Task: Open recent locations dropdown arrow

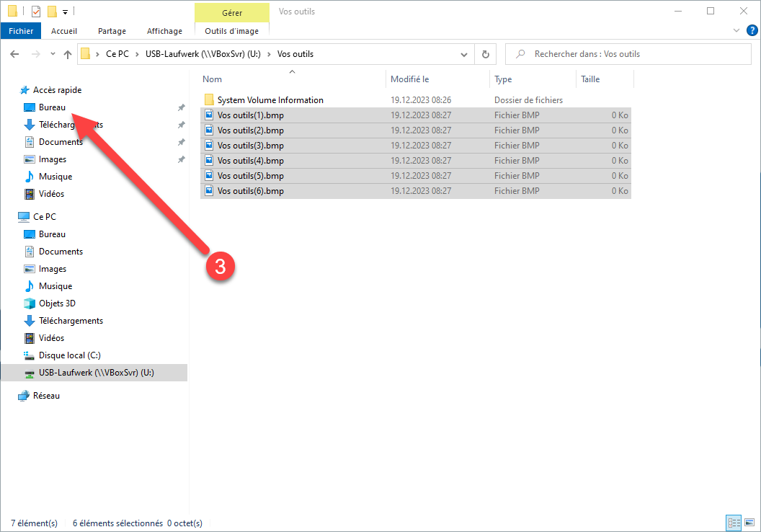Action: tap(53, 54)
